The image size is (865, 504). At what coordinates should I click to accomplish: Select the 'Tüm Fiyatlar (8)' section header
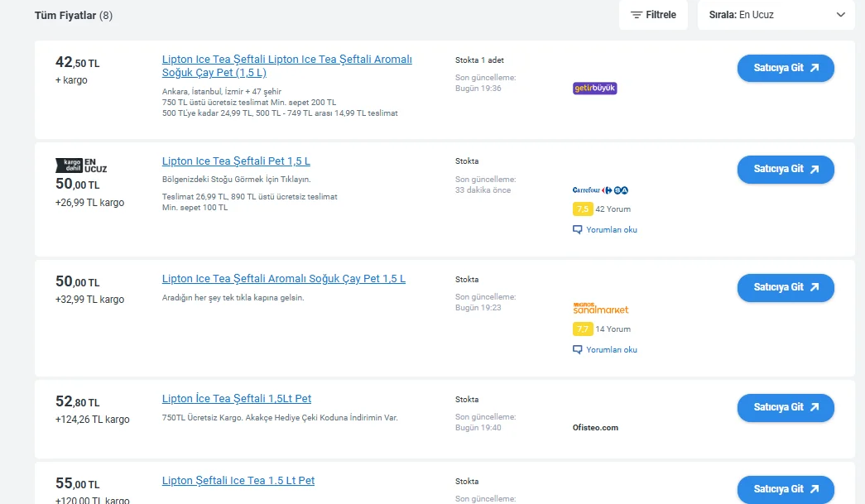click(74, 15)
